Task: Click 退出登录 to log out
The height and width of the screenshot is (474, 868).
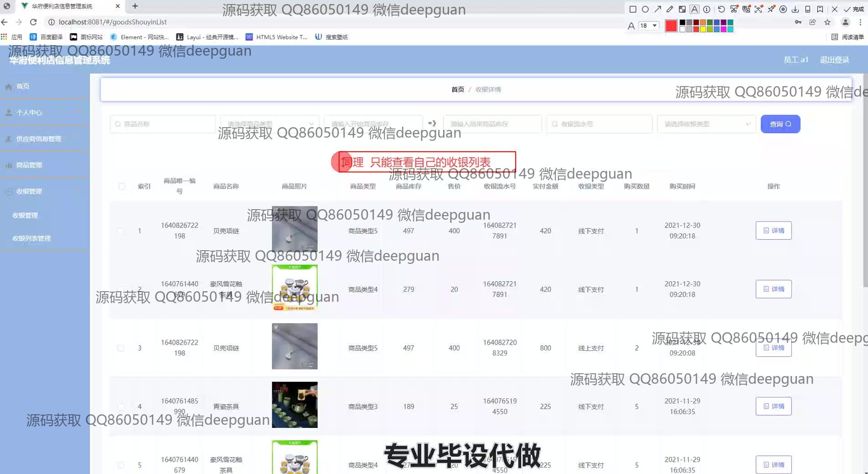Action: point(834,60)
